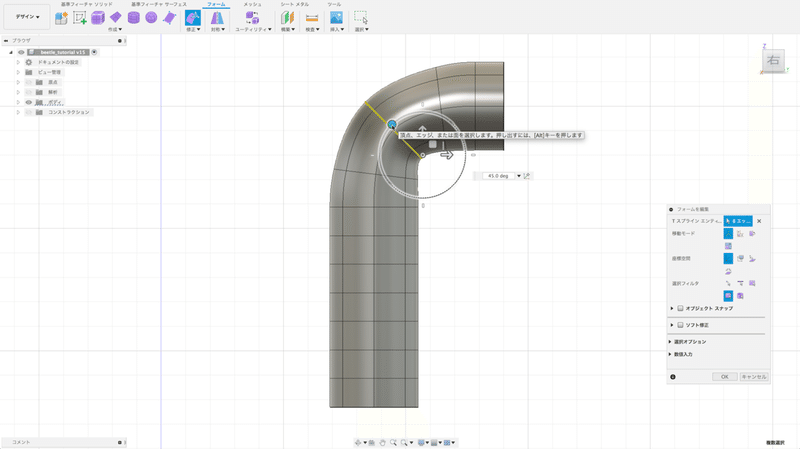Image resolution: width=800 pixels, height=449 pixels.
Task: Select the form Box tool
Action: pos(97,18)
